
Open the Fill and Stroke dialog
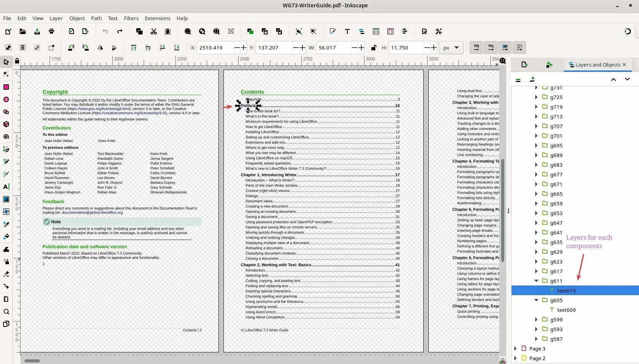[333, 31]
